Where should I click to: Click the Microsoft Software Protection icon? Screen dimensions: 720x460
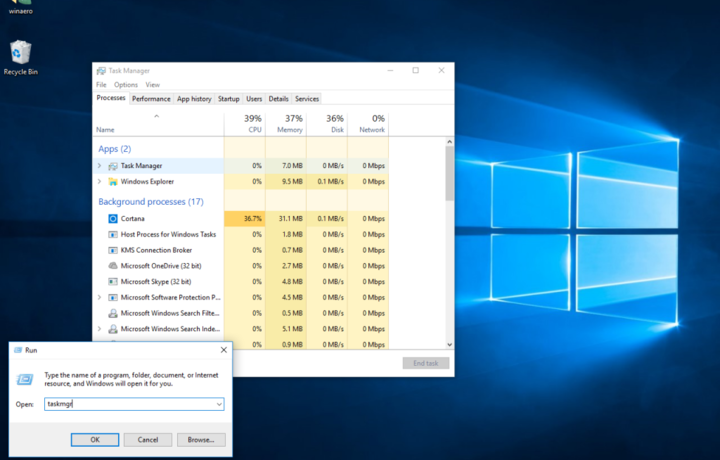112,297
